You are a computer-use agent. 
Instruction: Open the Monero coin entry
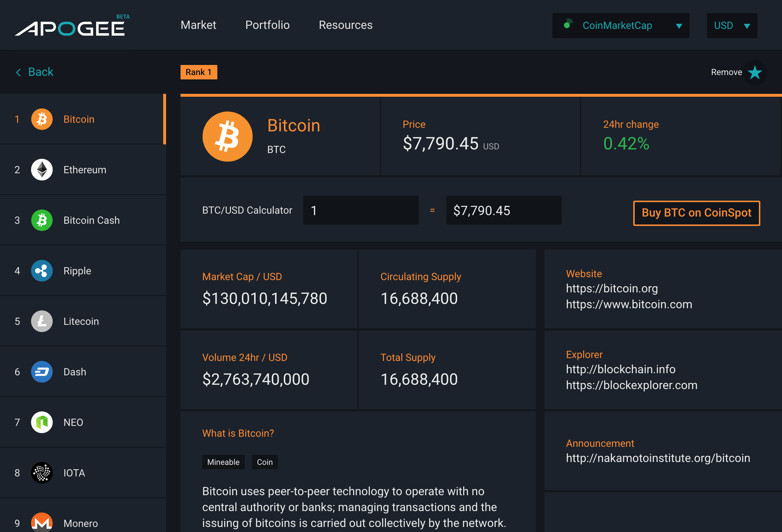42,522
